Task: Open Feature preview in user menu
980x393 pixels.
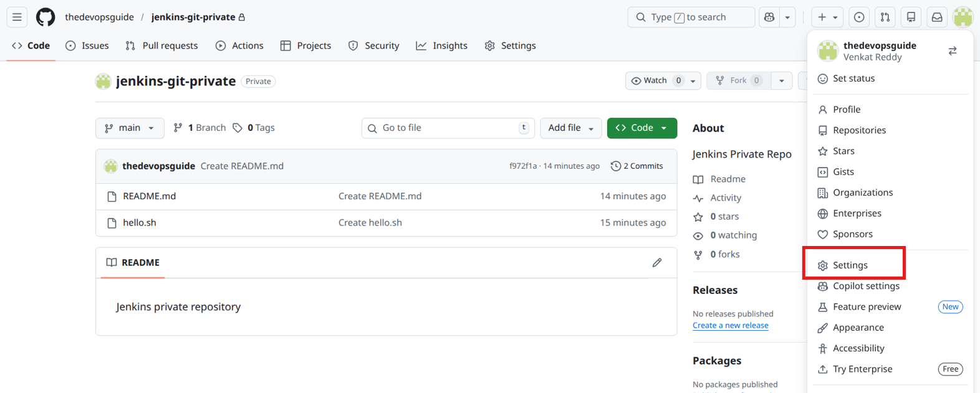Action: coord(890,306)
